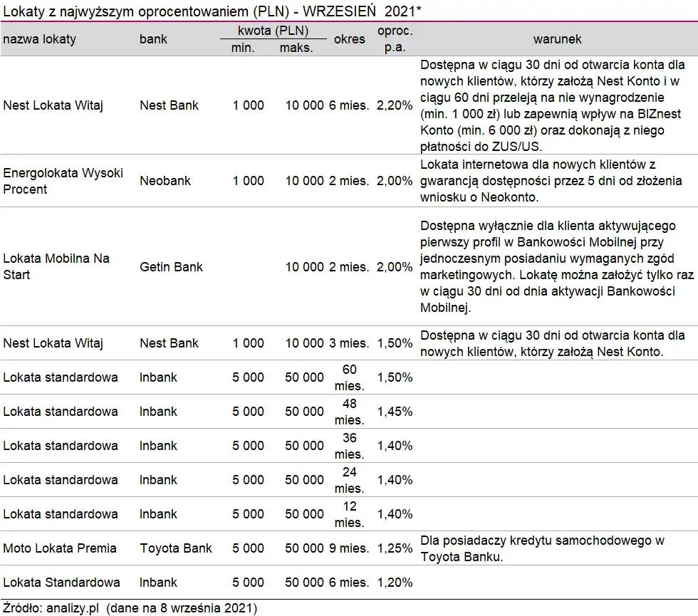The width and height of the screenshot is (698, 616).
Task: Click the 'okres' column header
Action: point(350,39)
